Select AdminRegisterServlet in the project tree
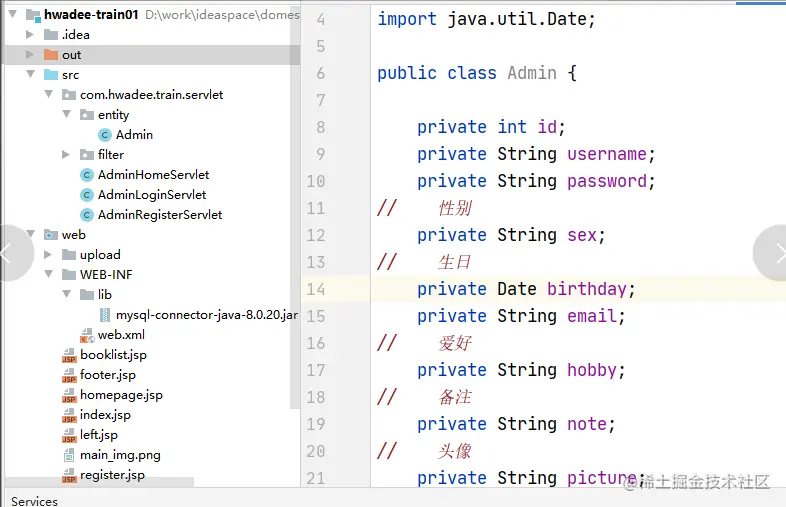The width and height of the screenshot is (786, 507). pyautogui.click(x=160, y=215)
